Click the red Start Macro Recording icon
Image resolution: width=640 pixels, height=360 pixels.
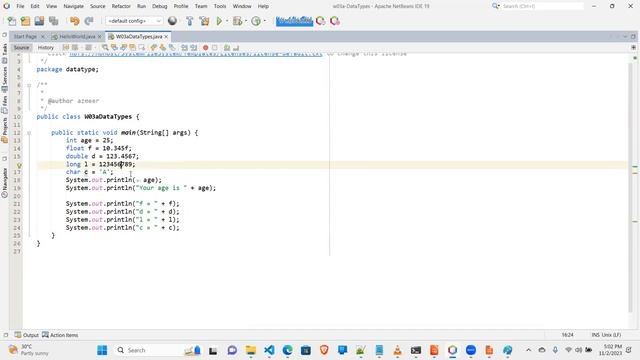point(206,48)
